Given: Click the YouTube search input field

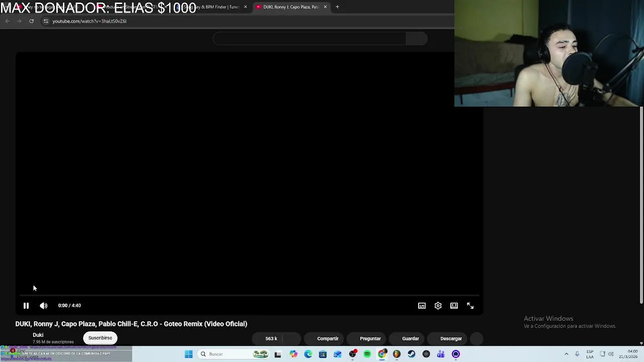Looking at the screenshot, I should click(309, 39).
